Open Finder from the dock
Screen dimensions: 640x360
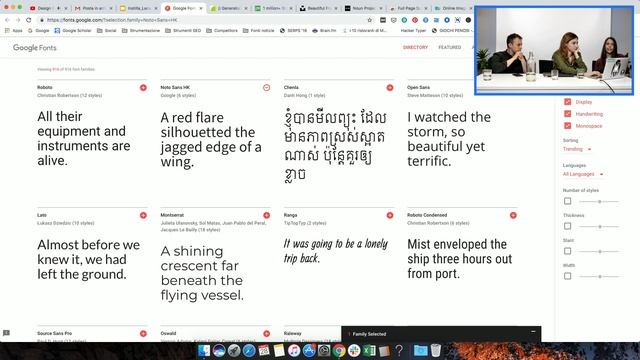pos(204,350)
